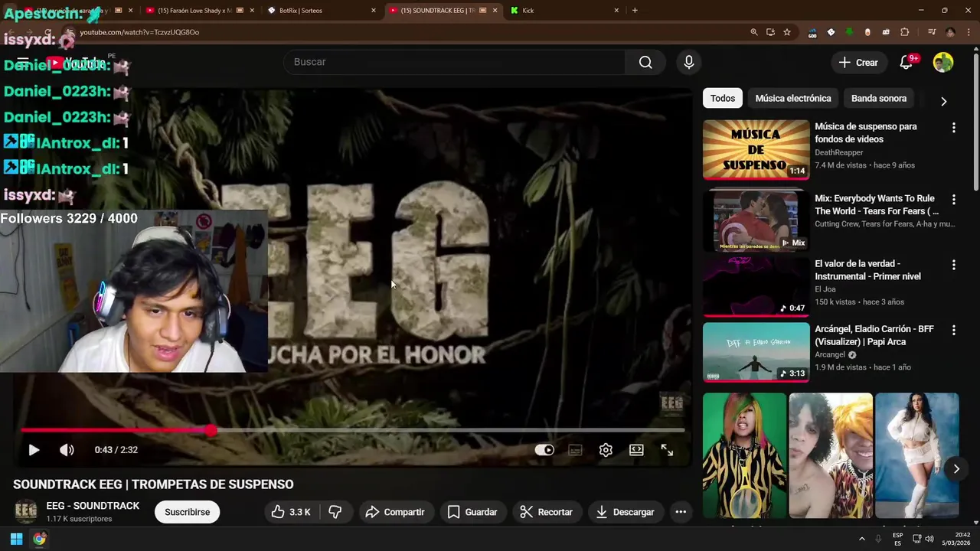Screen dimensions: 980x551
Task: Click the Compartir button
Action: pyautogui.click(x=395, y=512)
